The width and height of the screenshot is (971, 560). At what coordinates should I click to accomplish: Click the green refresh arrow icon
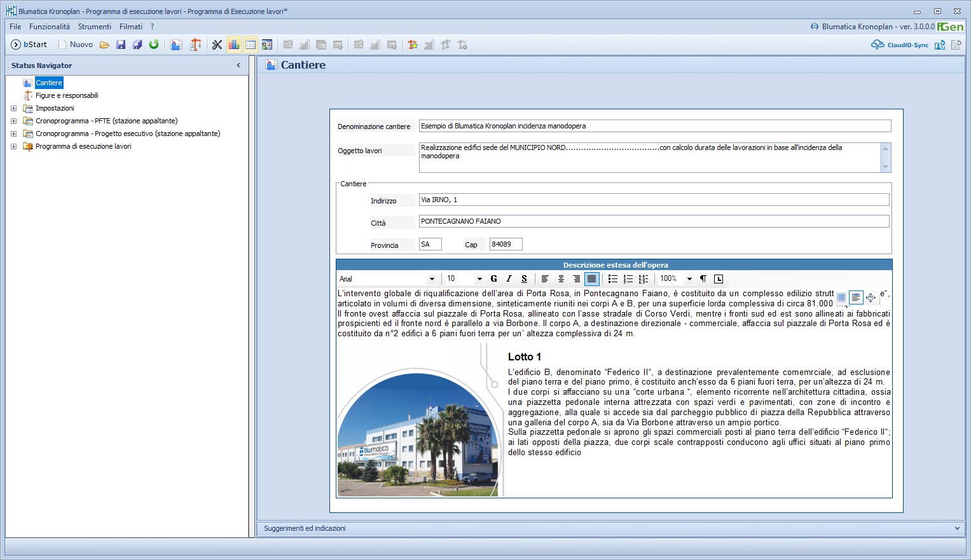coord(154,44)
